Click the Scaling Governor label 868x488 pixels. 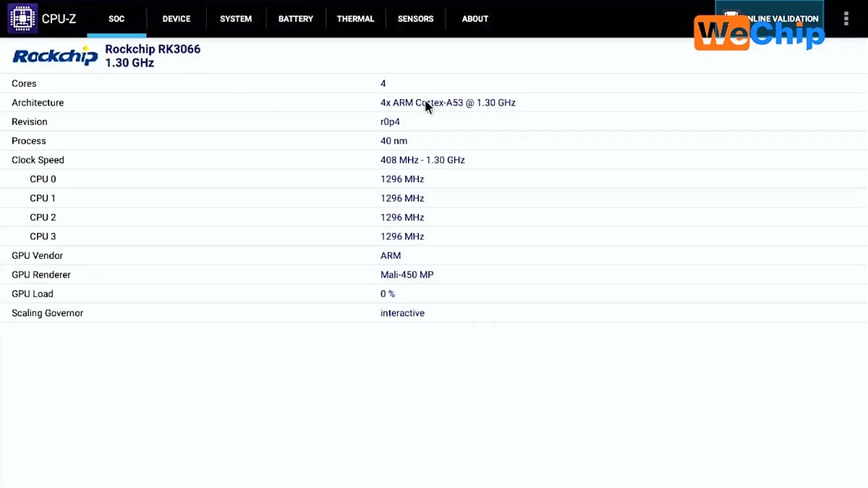(47, 313)
